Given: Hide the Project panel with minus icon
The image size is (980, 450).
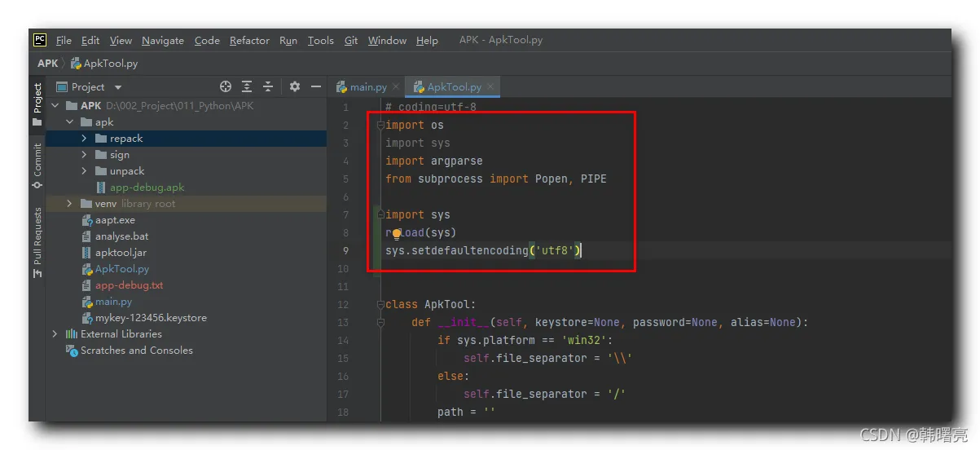Looking at the screenshot, I should tap(316, 86).
